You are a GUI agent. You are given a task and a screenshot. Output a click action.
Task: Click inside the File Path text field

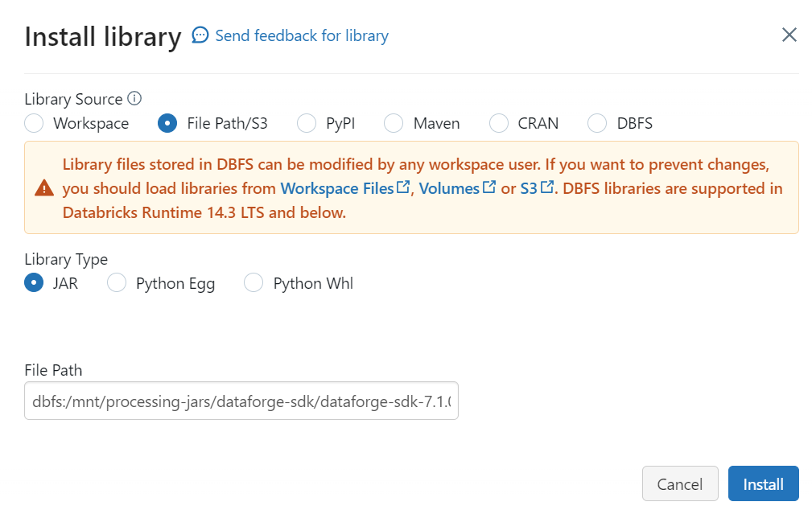pos(241,400)
